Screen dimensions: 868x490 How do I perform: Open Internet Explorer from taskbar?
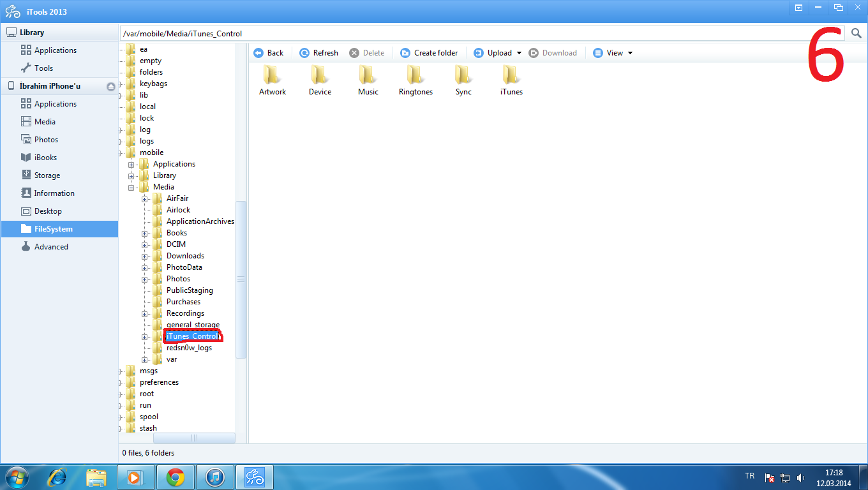57,477
